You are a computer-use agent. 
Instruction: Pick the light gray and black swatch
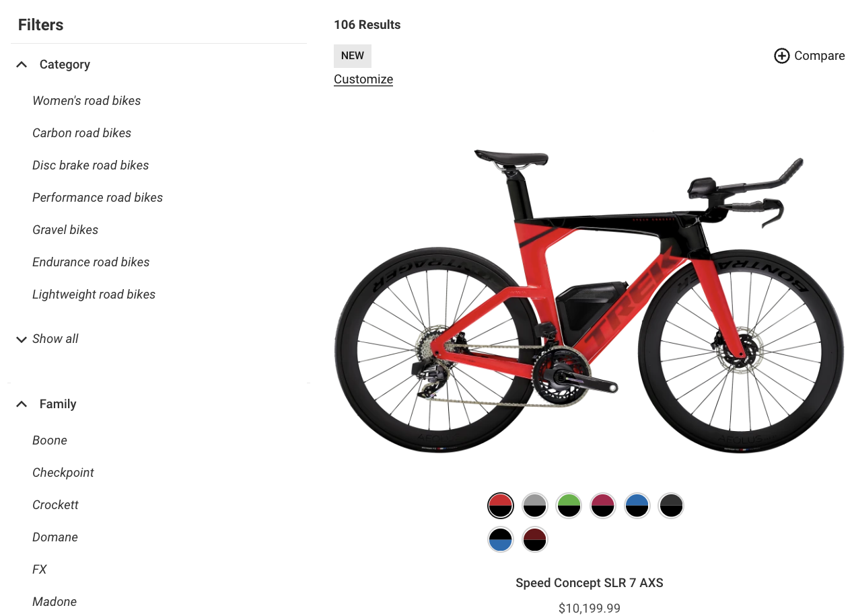pos(534,506)
